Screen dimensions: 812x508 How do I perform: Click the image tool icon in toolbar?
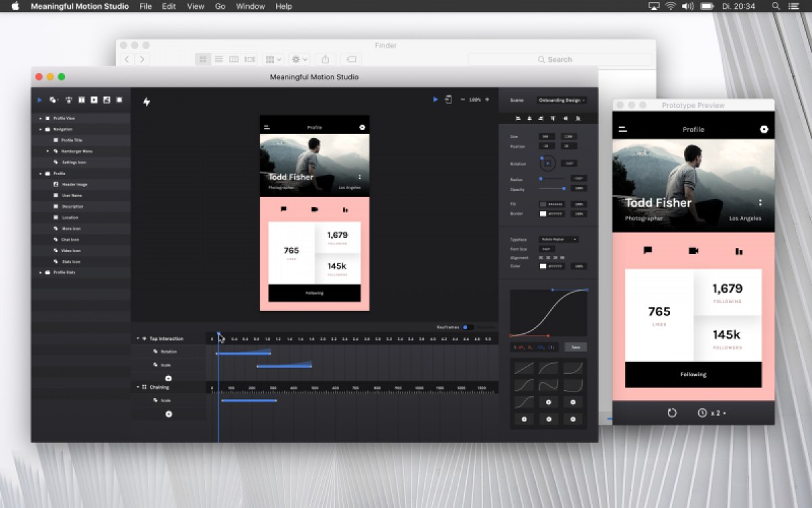point(106,100)
